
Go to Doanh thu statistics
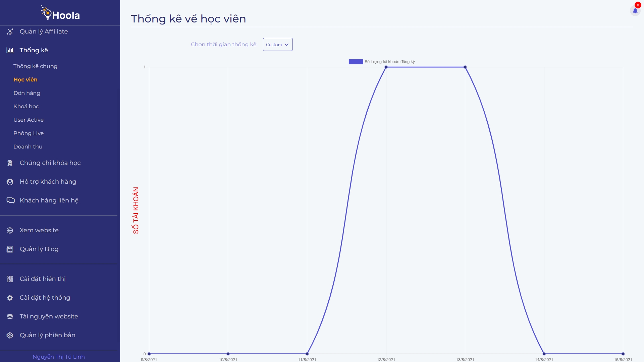28,147
